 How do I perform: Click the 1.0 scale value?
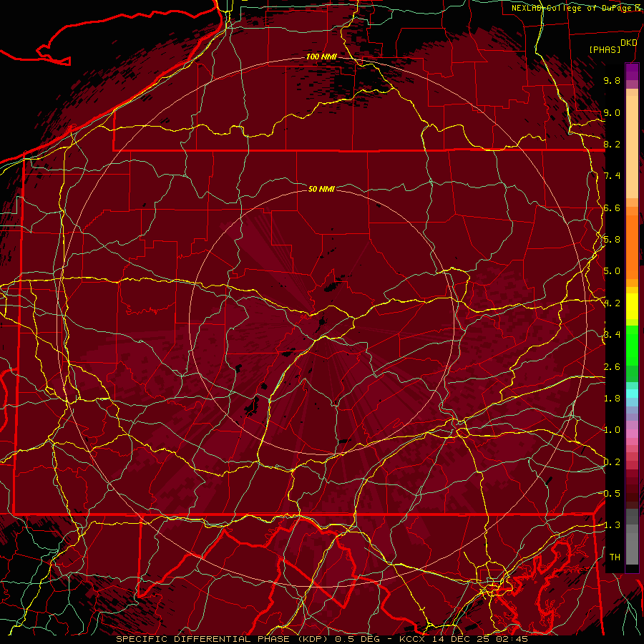(612, 430)
